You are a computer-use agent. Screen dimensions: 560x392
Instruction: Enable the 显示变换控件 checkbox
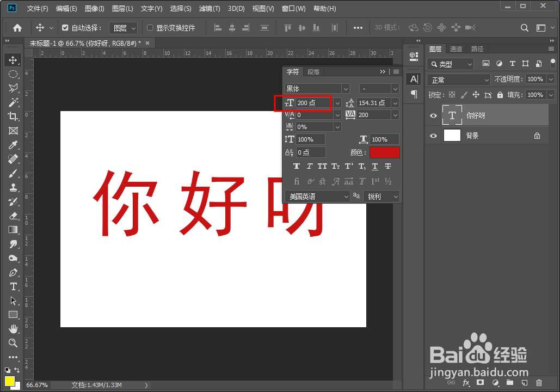click(150, 28)
